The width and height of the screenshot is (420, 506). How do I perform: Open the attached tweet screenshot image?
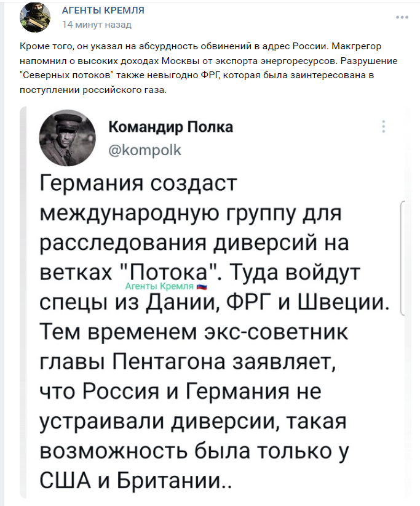[215, 303]
